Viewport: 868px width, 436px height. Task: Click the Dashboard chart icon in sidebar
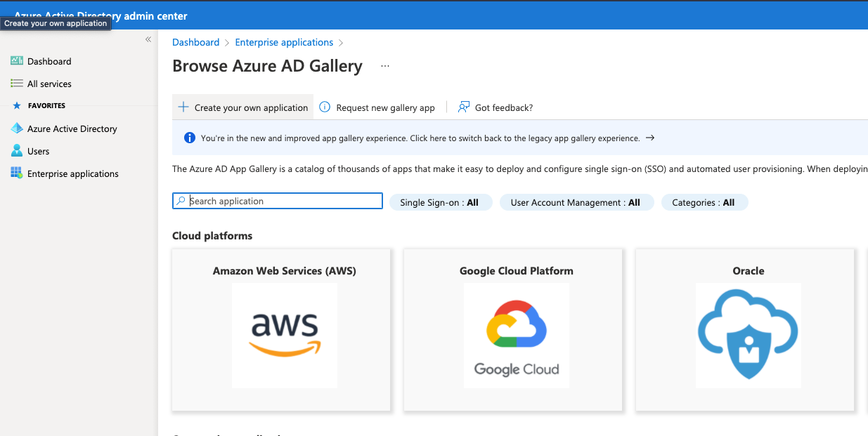pos(17,61)
